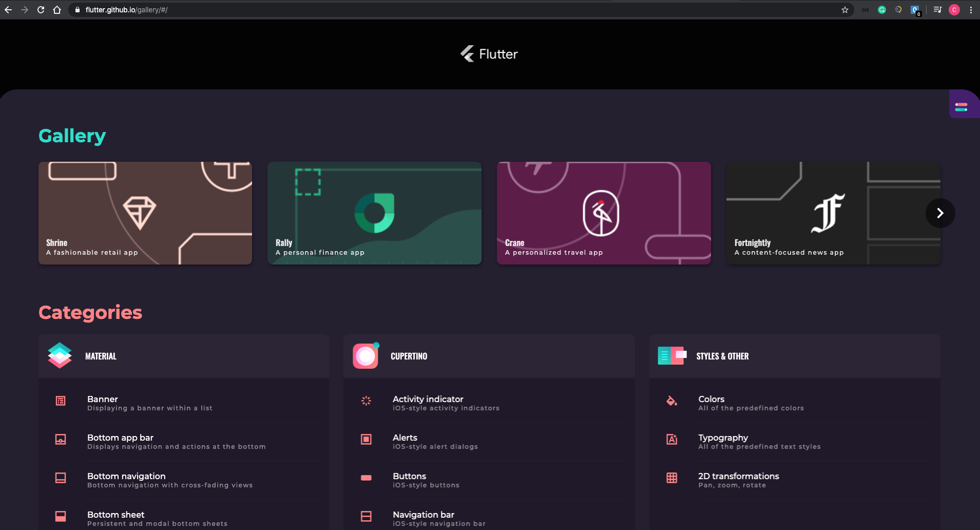This screenshot has width=980, height=530.
Task: Click the Alerts dialog icon under Cupertino
Action: pos(366,440)
